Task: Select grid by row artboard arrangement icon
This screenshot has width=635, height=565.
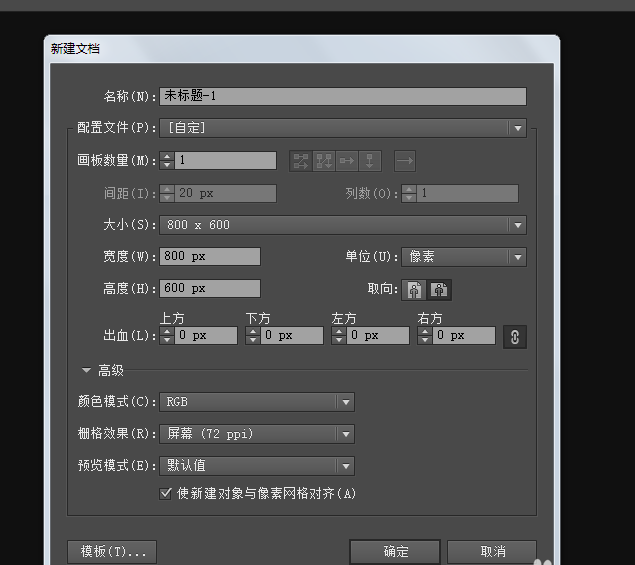Action: click(x=301, y=161)
